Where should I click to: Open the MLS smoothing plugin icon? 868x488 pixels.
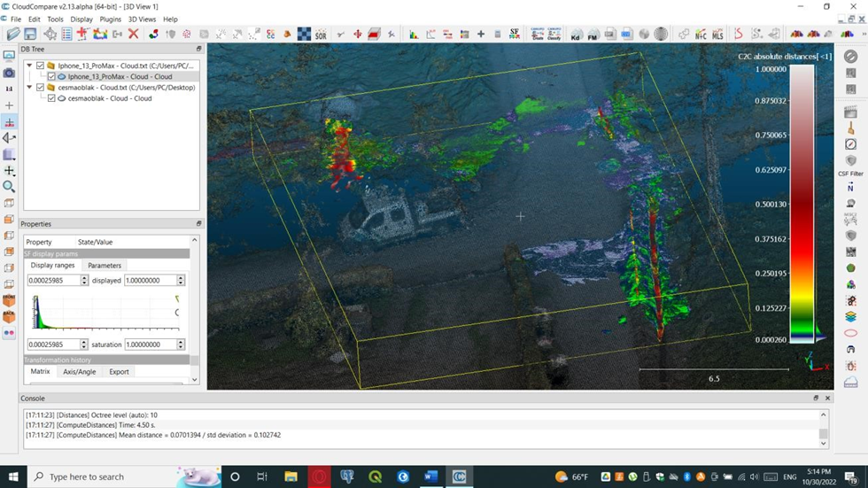tap(717, 35)
